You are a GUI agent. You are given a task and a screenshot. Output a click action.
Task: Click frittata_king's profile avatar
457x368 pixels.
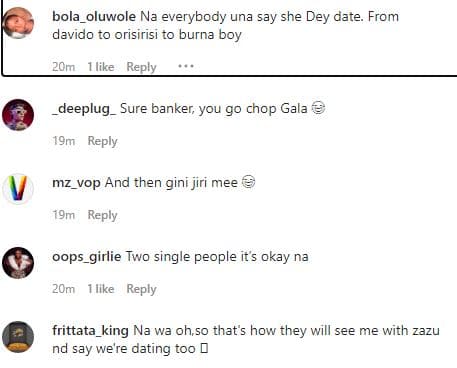click(x=18, y=337)
